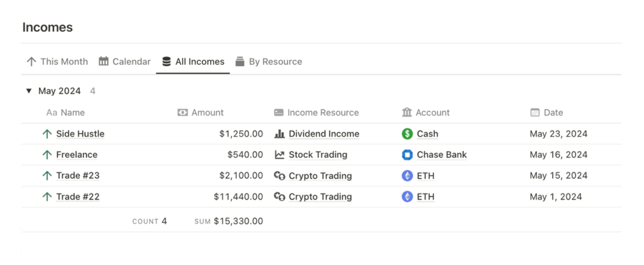Click the money icon in the Amount header

pyautogui.click(x=182, y=113)
